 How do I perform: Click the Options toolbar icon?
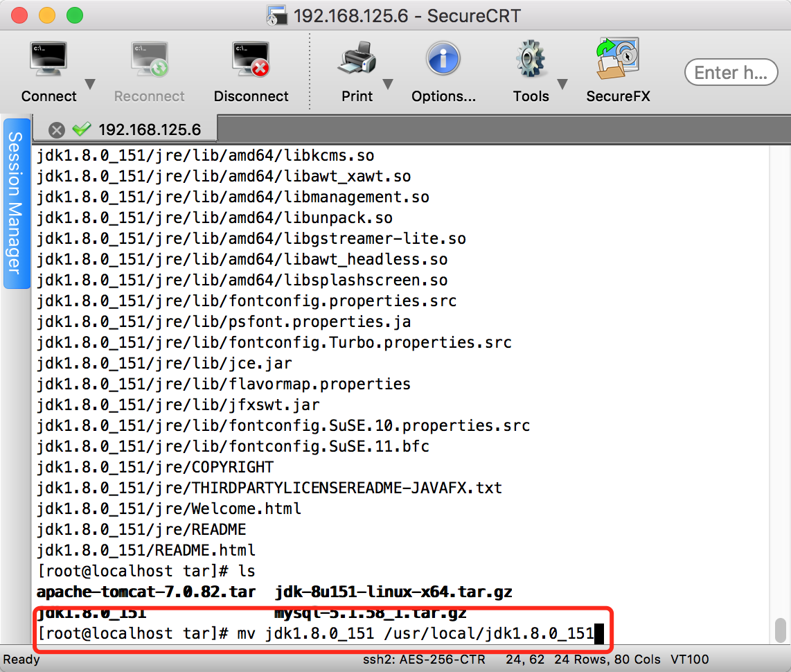[x=443, y=58]
